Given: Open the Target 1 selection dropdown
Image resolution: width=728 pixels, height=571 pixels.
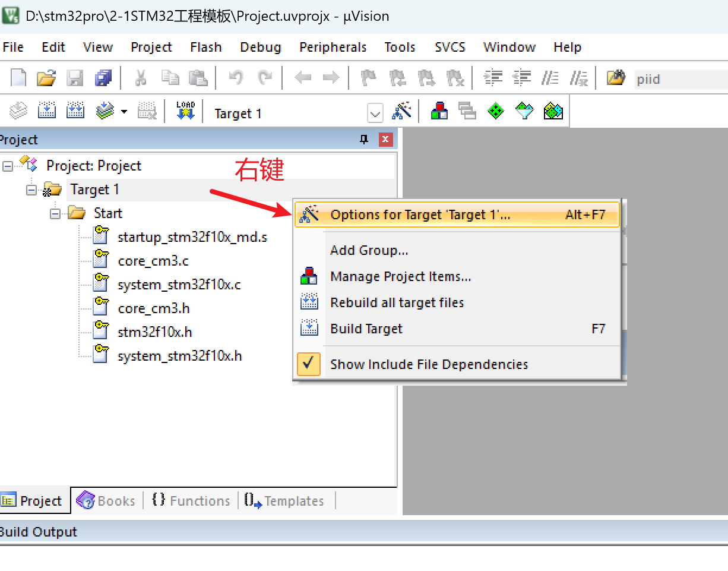Looking at the screenshot, I should [x=375, y=113].
